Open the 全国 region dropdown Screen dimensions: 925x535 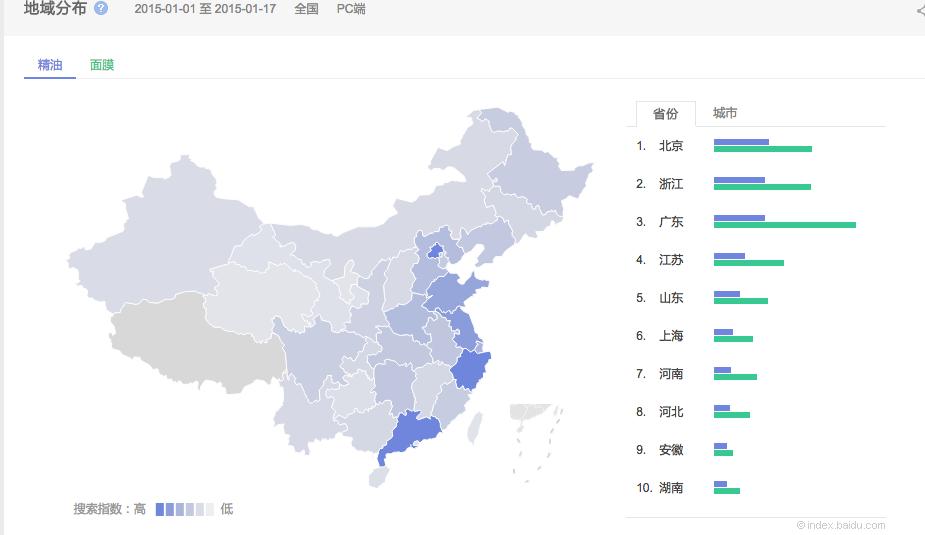(306, 9)
